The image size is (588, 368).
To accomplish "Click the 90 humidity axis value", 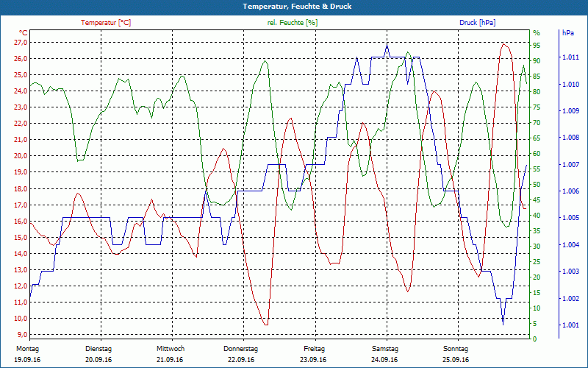I will (x=537, y=61).
